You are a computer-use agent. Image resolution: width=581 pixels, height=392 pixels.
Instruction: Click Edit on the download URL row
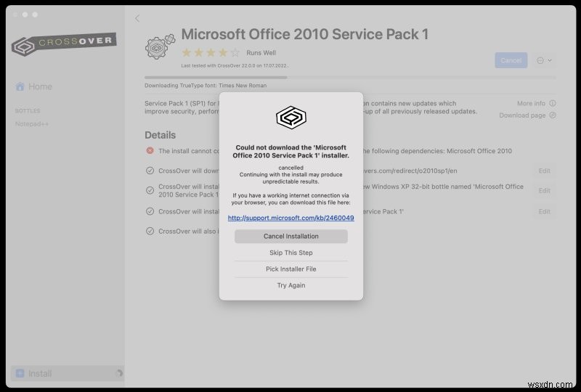pyautogui.click(x=544, y=171)
